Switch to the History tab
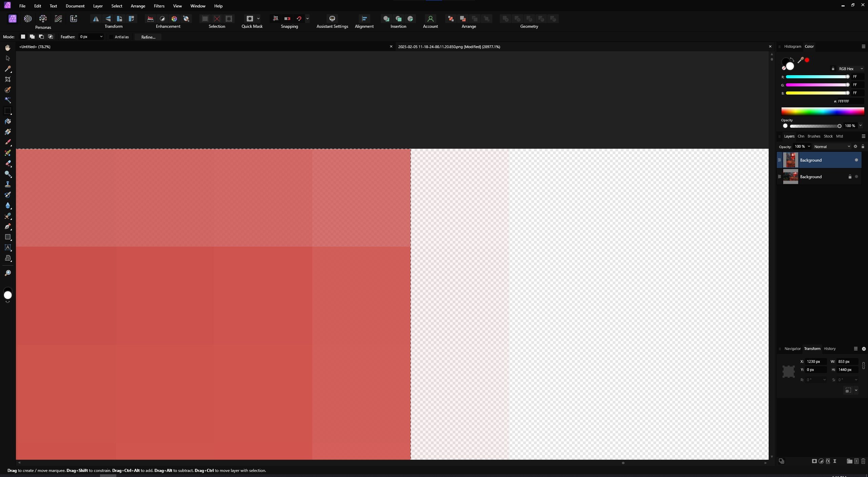The image size is (868, 477). coord(830,349)
